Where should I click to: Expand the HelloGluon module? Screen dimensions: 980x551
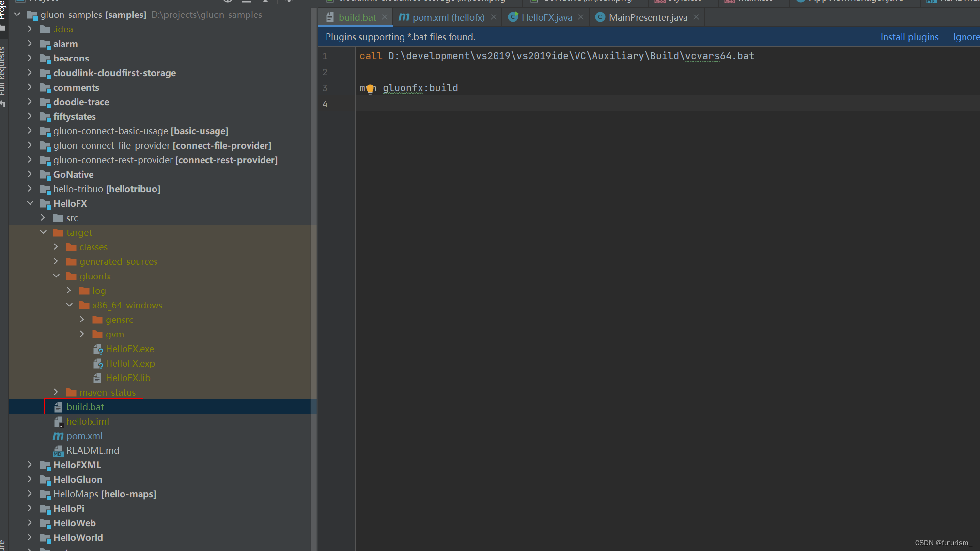[30, 479]
